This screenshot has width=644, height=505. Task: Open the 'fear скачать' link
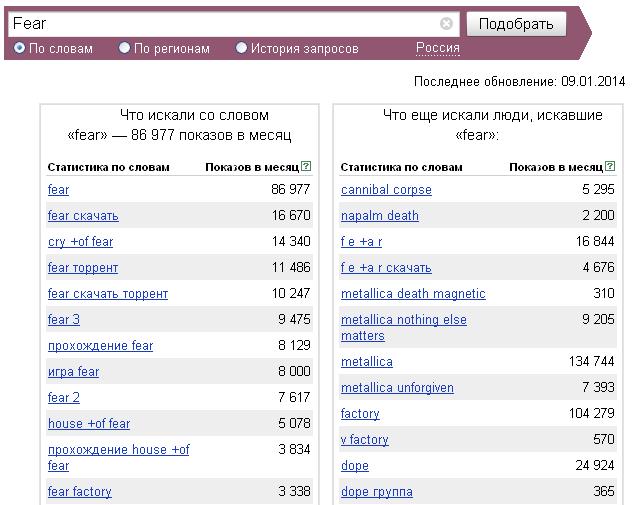[x=83, y=216]
